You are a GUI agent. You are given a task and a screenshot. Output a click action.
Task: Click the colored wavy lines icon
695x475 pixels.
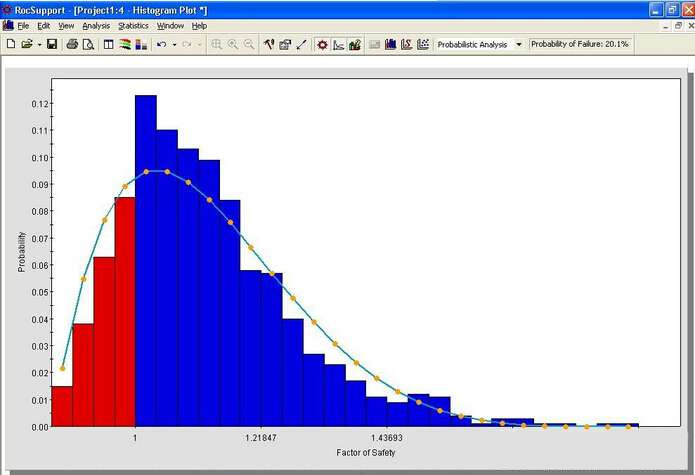[125, 44]
